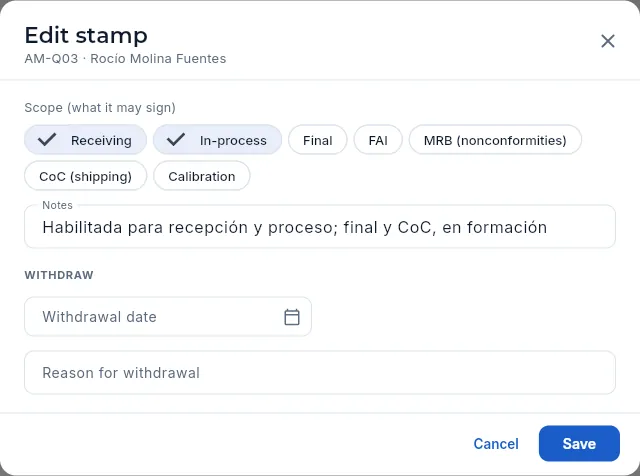Close the Edit stamp dialog
640x476 pixels.
[608, 41]
